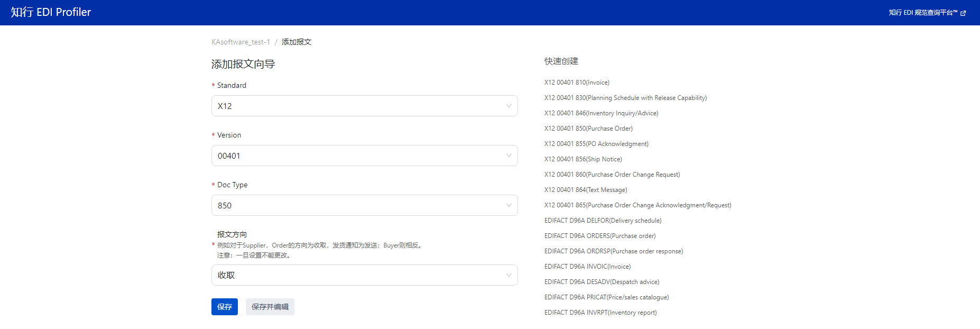Expand the Doc Type dropdown showing 850
Image resolution: width=980 pixels, height=329 pixels.
364,205
